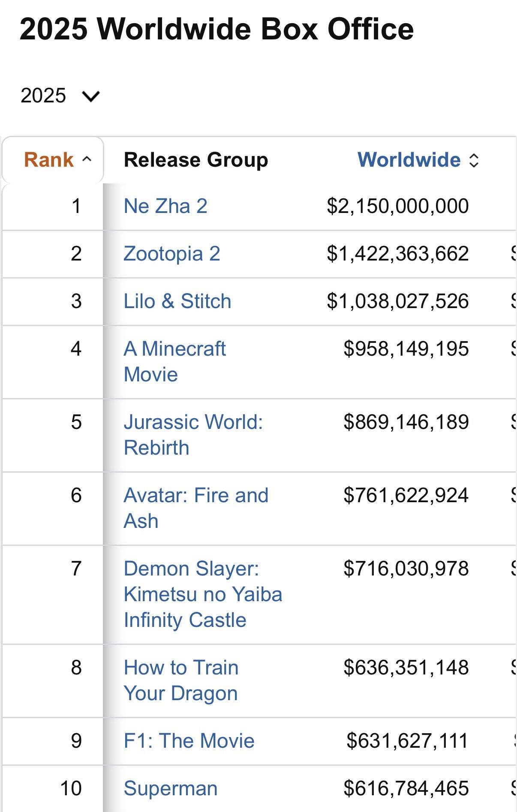Open the Ne Zha 2 link
The width and height of the screenshot is (517, 812).
(165, 206)
